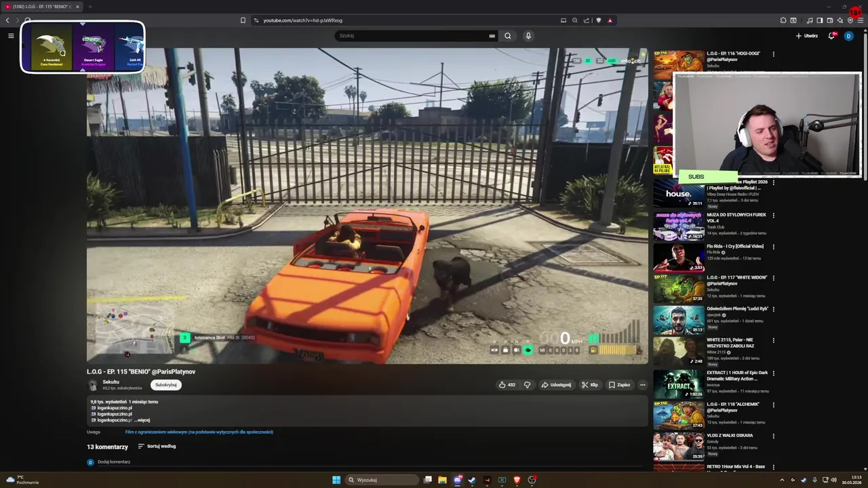
Task: Click first 'logankapuczino.pl' description link
Action: pyautogui.click(x=115, y=408)
